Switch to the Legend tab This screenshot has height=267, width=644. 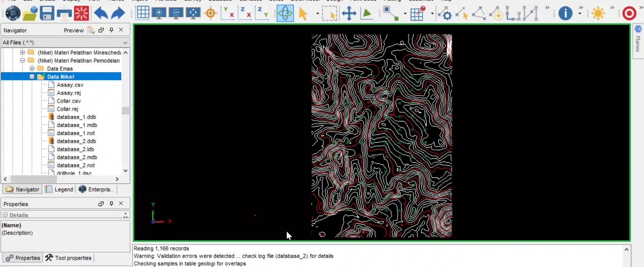[x=59, y=189]
